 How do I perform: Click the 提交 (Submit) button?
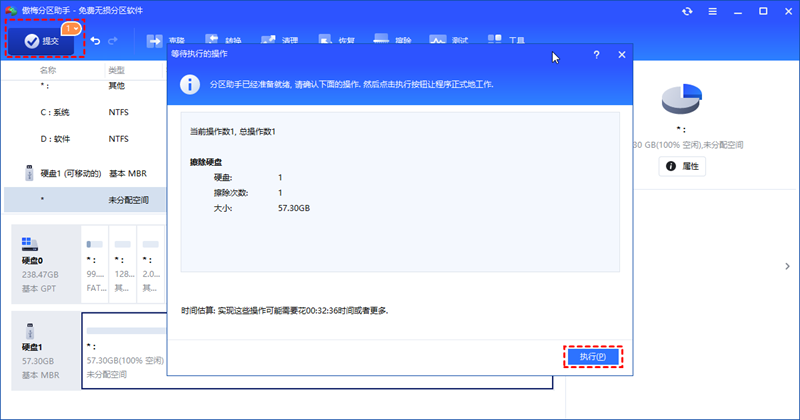pos(42,41)
